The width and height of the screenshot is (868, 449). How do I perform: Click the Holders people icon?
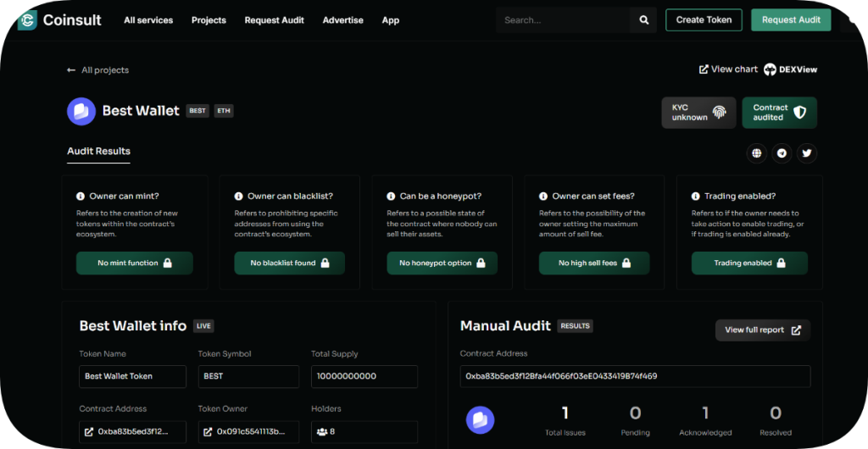(322, 431)
